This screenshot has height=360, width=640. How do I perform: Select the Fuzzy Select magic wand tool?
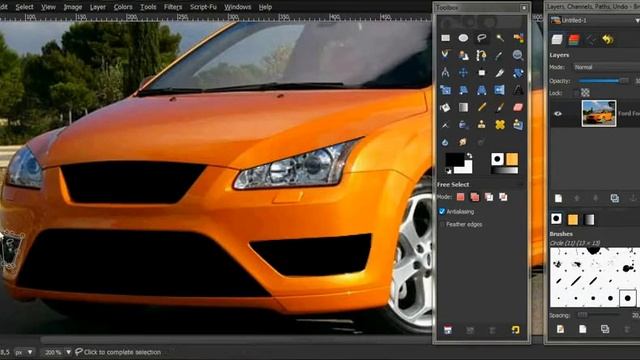coord(500,38)
